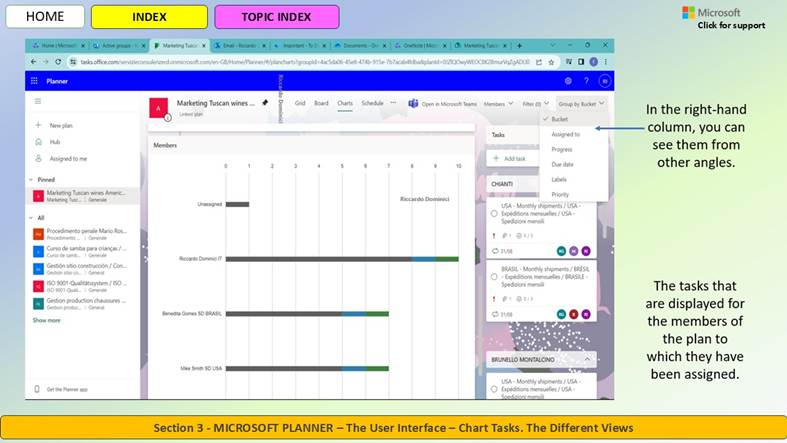The width and height of the screenshot is (787, 443).
Task: Open the Gestion production chaussures plan
Action: tap(83, 304)
